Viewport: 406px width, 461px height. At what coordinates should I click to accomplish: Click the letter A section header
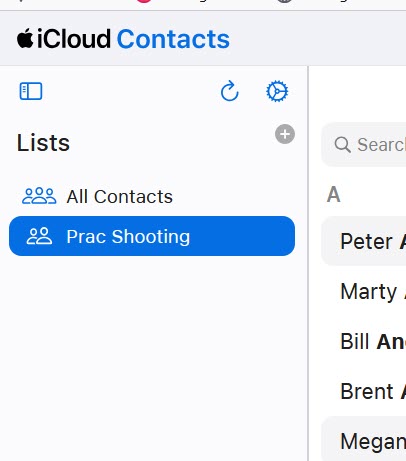[x=333, y=194]
